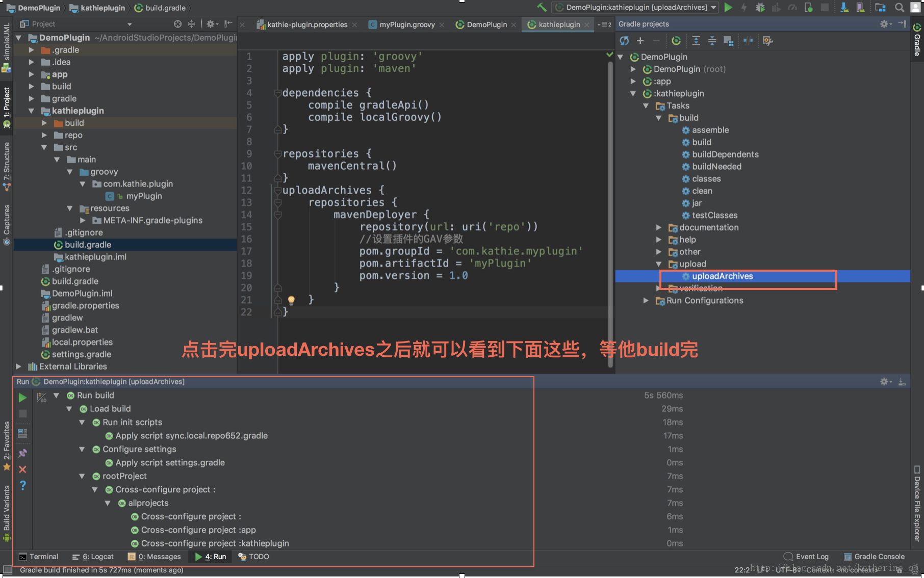Click the 7: Structure side tab
Image resolution: width=924 pixels, height=578 pixels.
7,166
